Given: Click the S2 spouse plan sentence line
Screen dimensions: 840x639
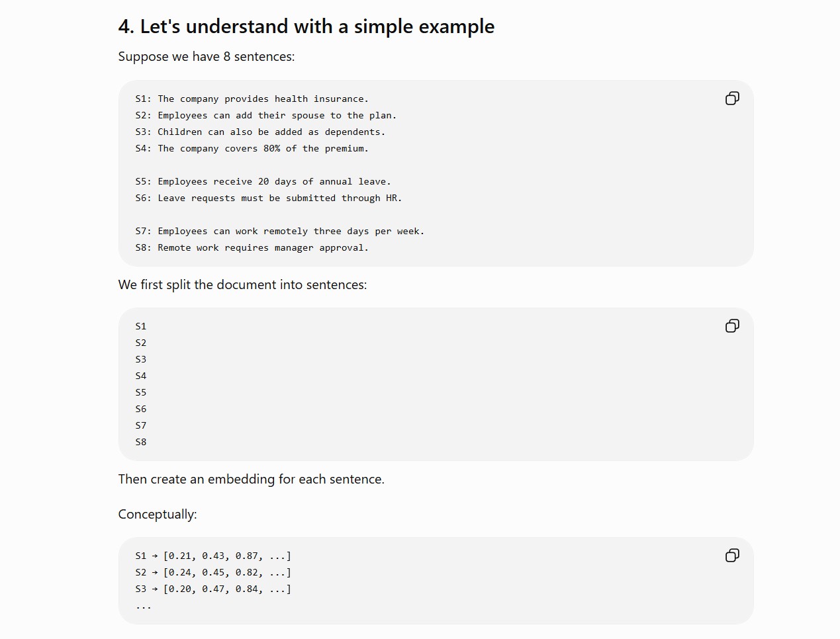Looking at the screenshot, I should click(x=266, y=116).
